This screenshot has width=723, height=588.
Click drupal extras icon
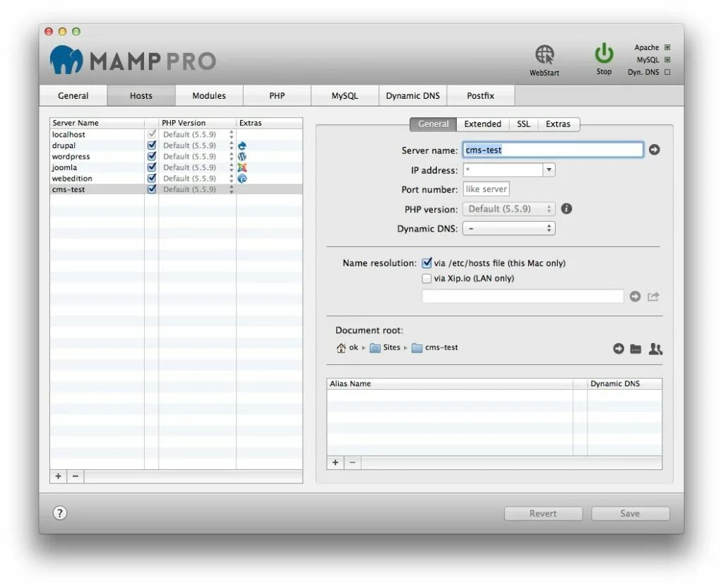click(x=242, y=145)
